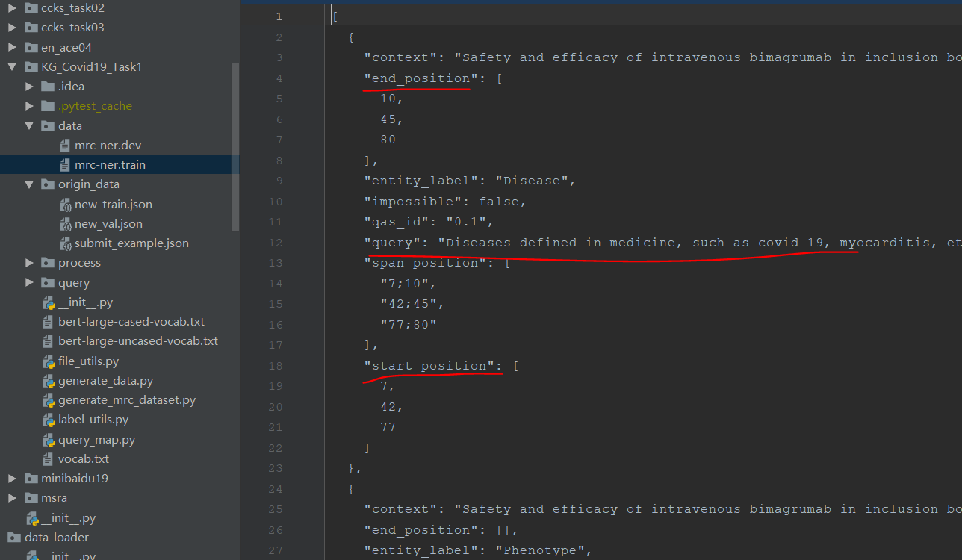Expand the msra folder arrow
Image resolution: width=962 pixels, height=560 pixels.
(x=12, y=497)
